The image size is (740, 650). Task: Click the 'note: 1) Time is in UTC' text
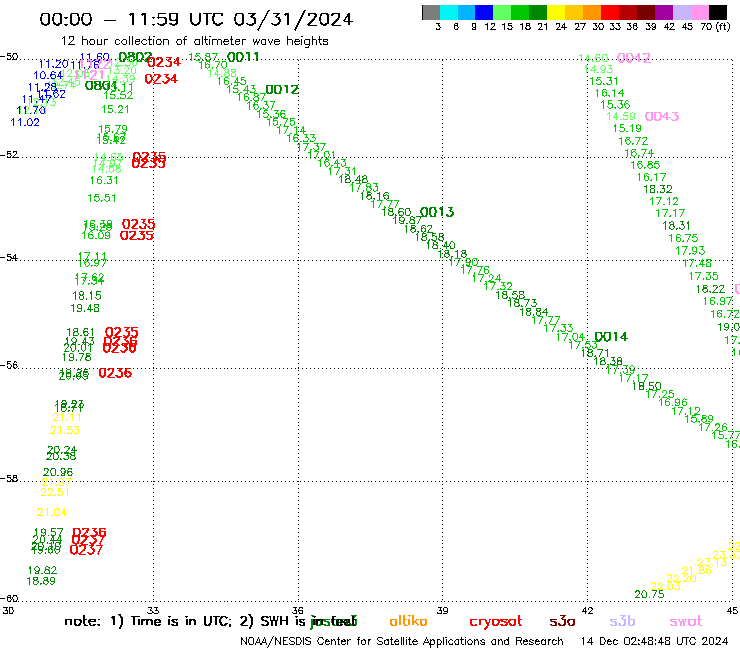[x=148, y=621]
